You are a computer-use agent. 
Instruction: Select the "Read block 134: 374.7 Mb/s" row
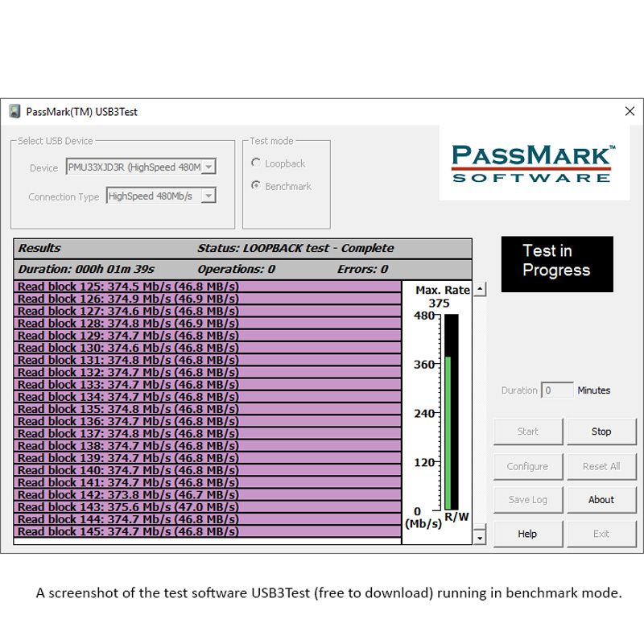point(208,397)
